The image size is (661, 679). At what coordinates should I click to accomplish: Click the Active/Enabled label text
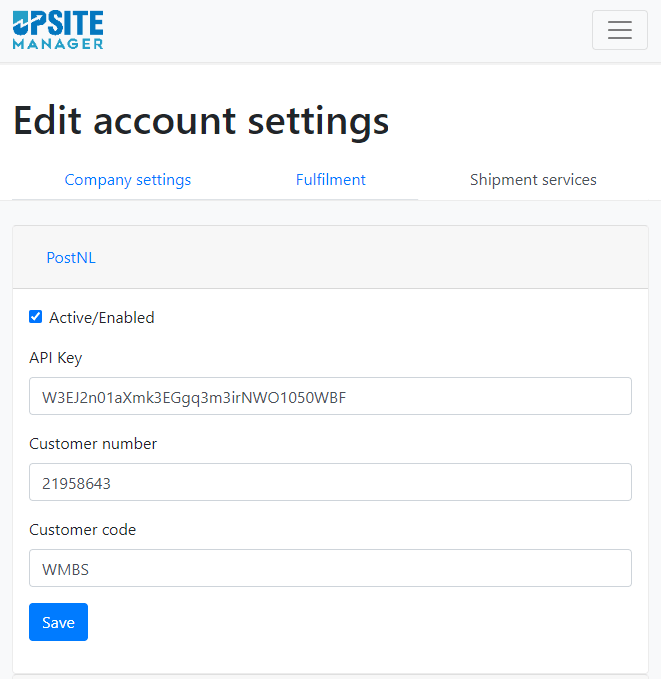tap(102, 317)
